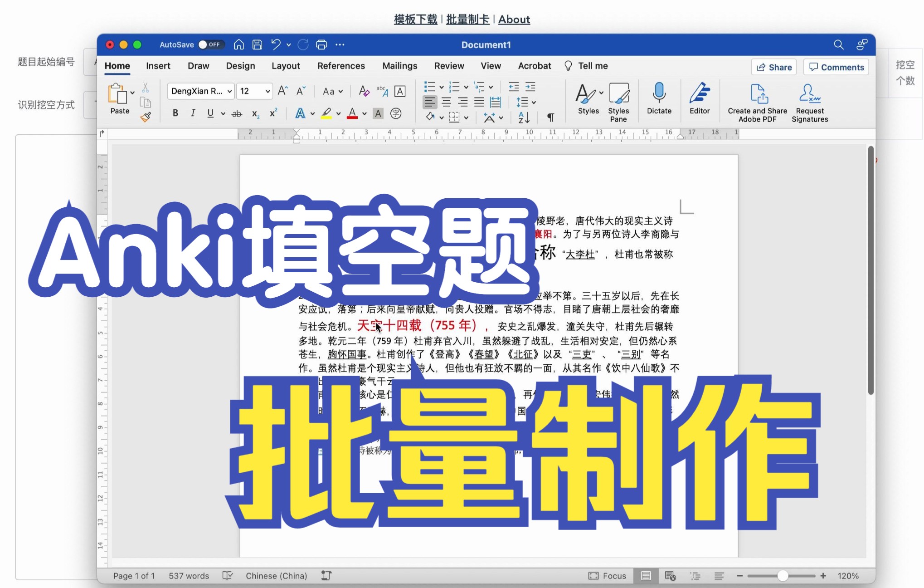Move the zoom slider handle
Viewport: 924px width, 588px height.
click(783, 576)
